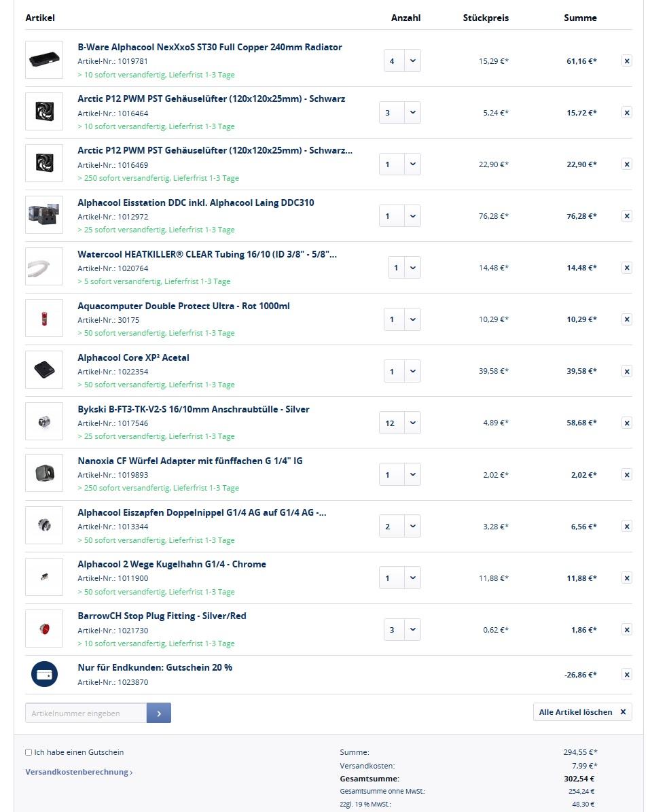The height and width of the screenshot is (812, 650).
Task: Tick 'Ich habe einen Gutschein' checkbox
Action: 29,752
